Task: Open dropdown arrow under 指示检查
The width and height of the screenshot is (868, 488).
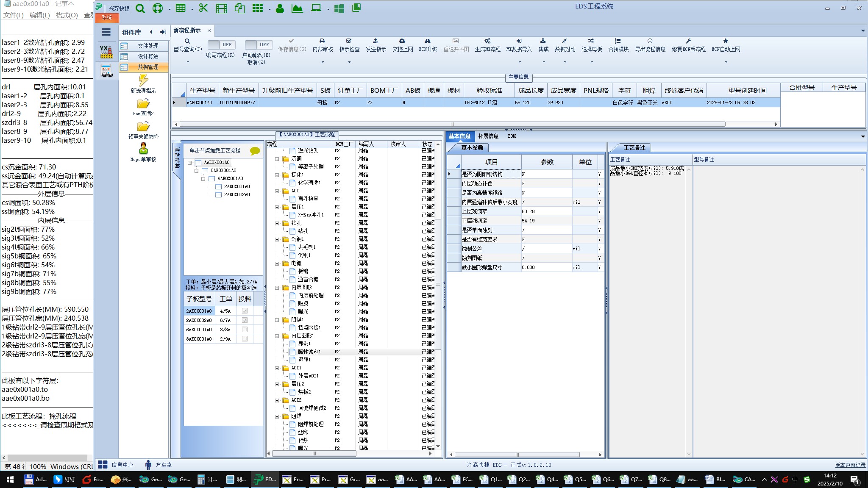Action: point(349,62)
